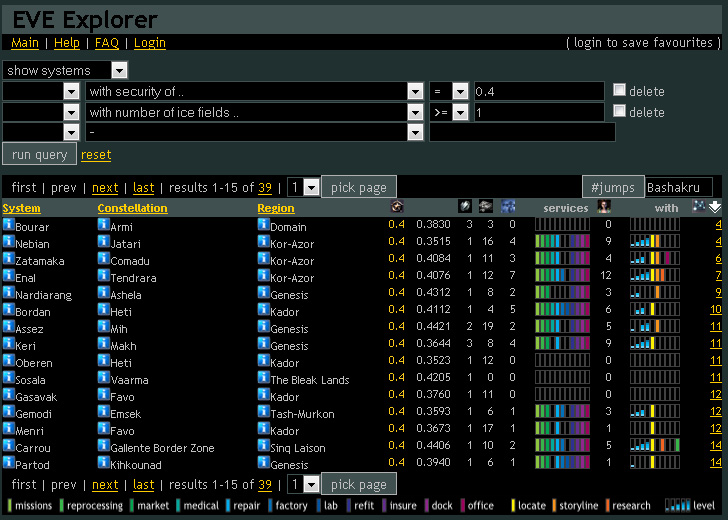
Task: Reset the query filters
Action: pyautogui.click(x=96, y=155)
